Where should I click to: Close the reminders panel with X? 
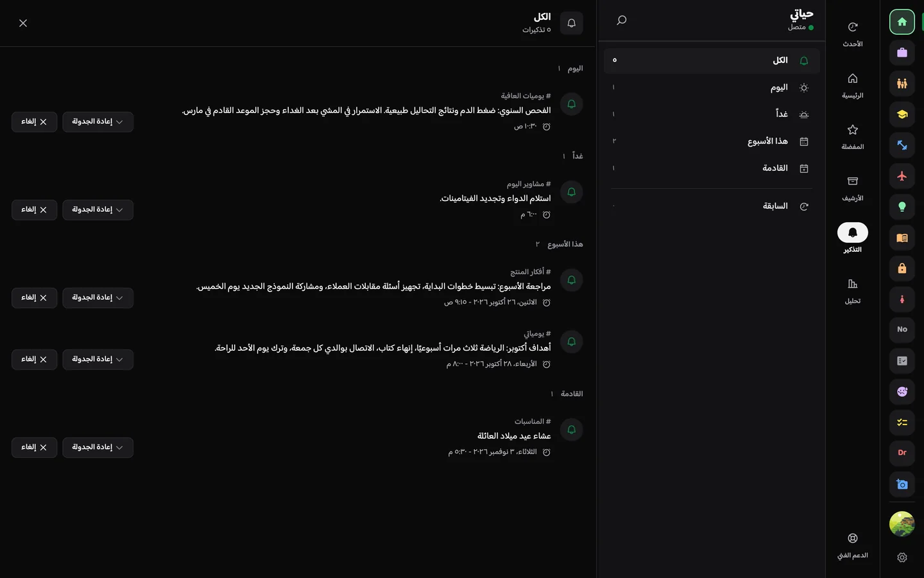pyautogui.click(x=23, y=23)
